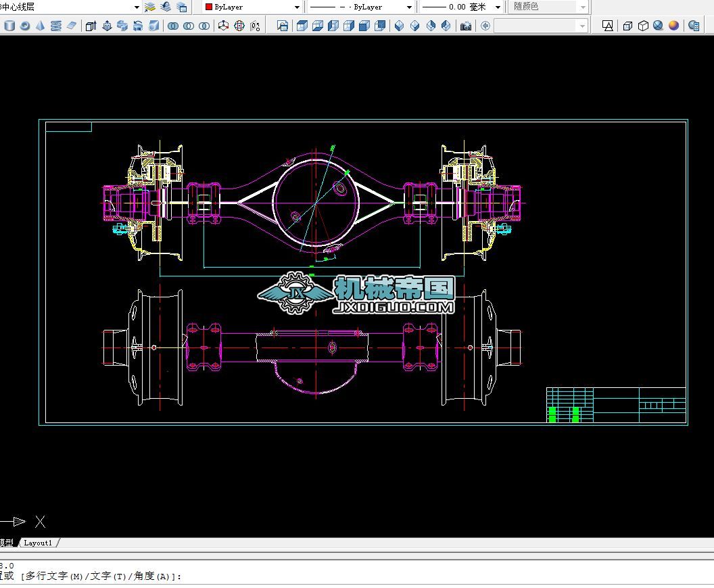Apply 2D wireframe visual style

click(608, 26)
